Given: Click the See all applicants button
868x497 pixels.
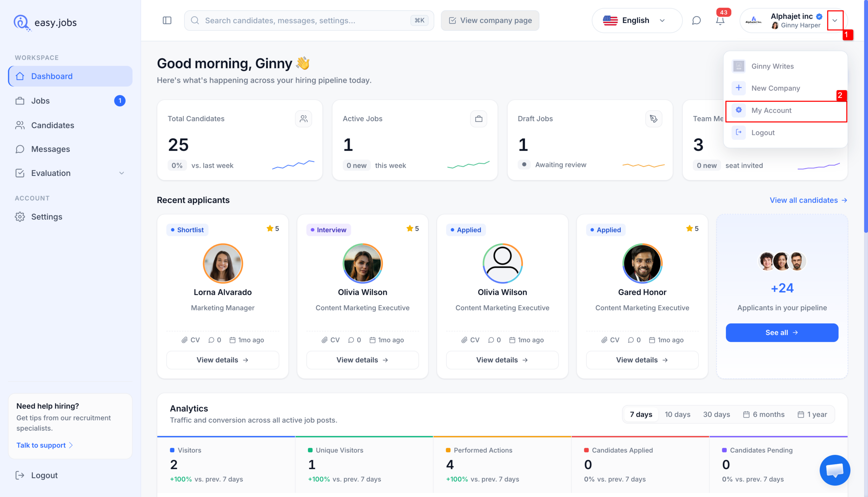Looking at the screenshot, I should (x=782, y=333).
